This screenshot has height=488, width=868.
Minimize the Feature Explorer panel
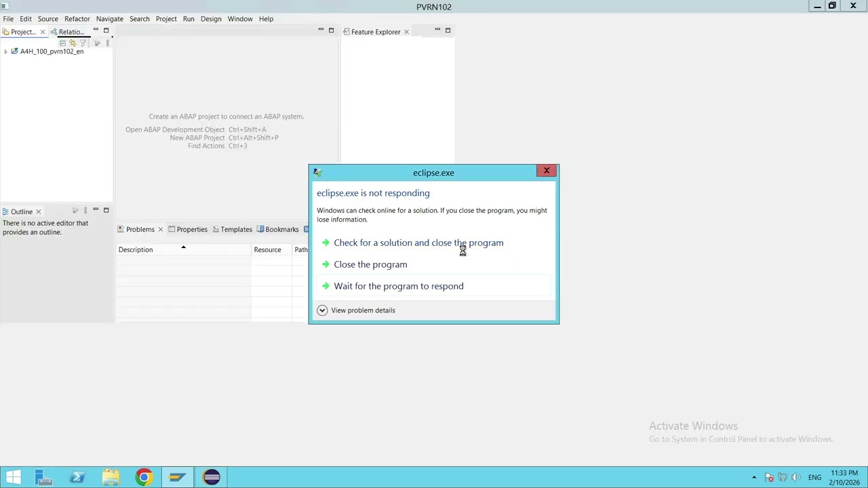(437, 30)
